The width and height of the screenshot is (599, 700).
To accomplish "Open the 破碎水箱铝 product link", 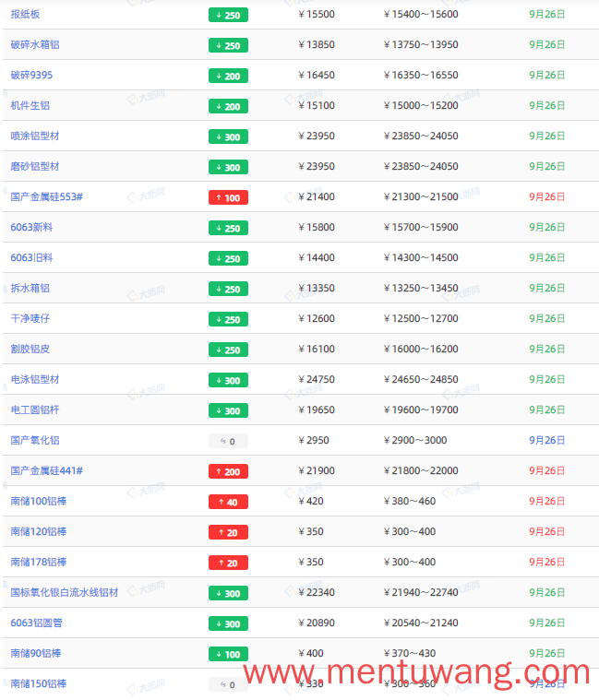I will click(x=35, y=44).
